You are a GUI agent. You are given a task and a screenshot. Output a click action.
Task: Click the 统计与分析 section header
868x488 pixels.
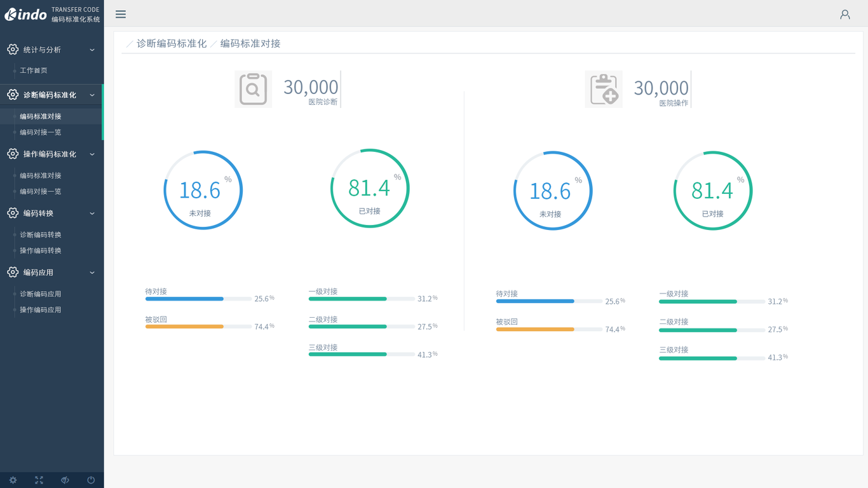pyautogui.click(x=51, y=50)
